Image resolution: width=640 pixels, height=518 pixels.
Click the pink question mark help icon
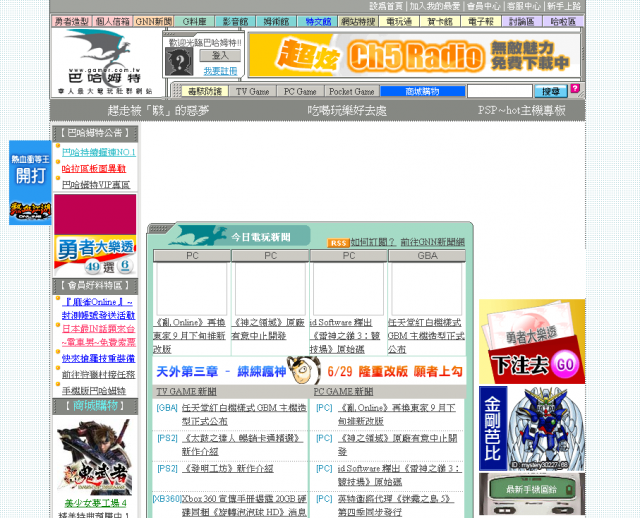pos(575,88)
